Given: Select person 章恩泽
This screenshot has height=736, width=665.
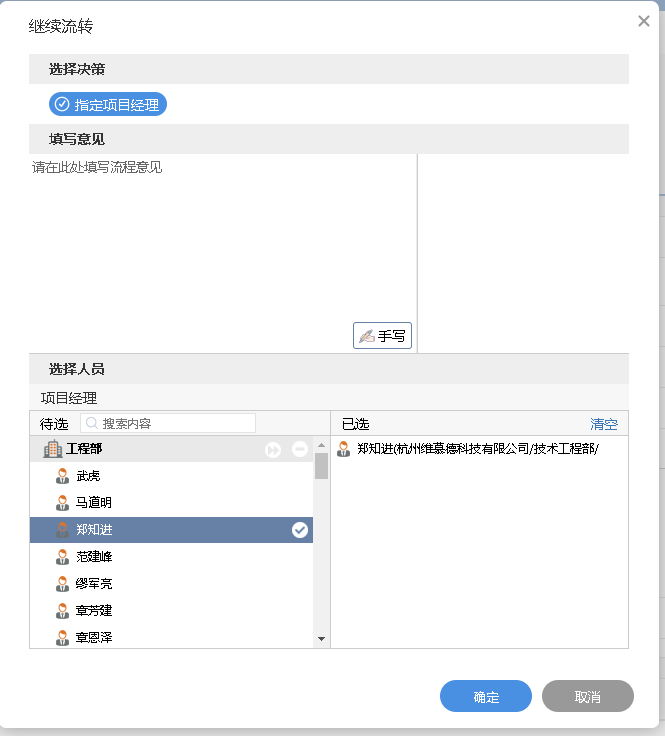Looking at the screenshot, I should click(x=171, y=637).
